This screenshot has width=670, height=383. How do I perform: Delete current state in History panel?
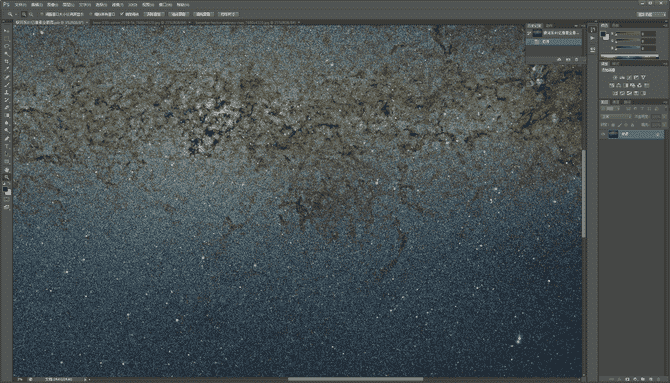click(x=576, y=60)
